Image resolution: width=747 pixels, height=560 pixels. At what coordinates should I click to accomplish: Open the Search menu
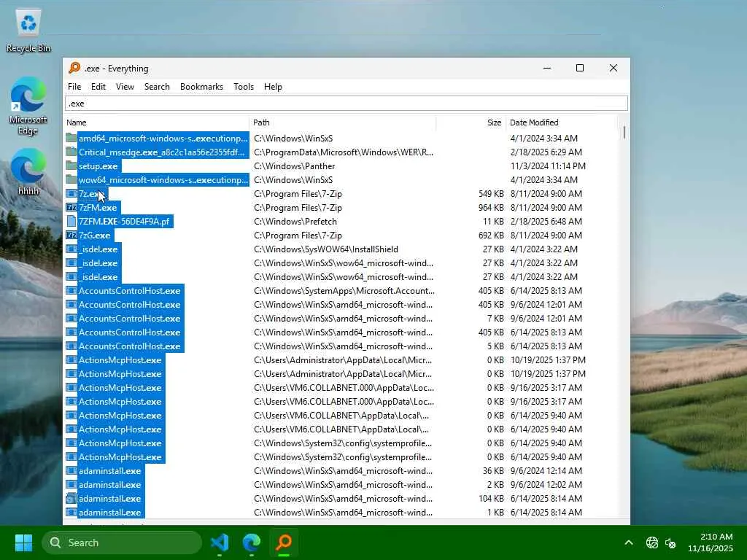coord(157,87)
